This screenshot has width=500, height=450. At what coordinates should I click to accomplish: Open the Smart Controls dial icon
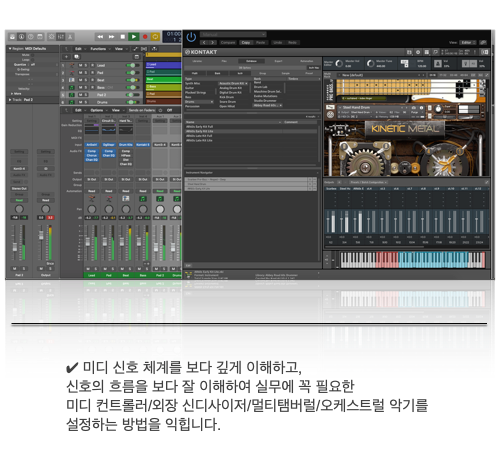pos(51,37)
